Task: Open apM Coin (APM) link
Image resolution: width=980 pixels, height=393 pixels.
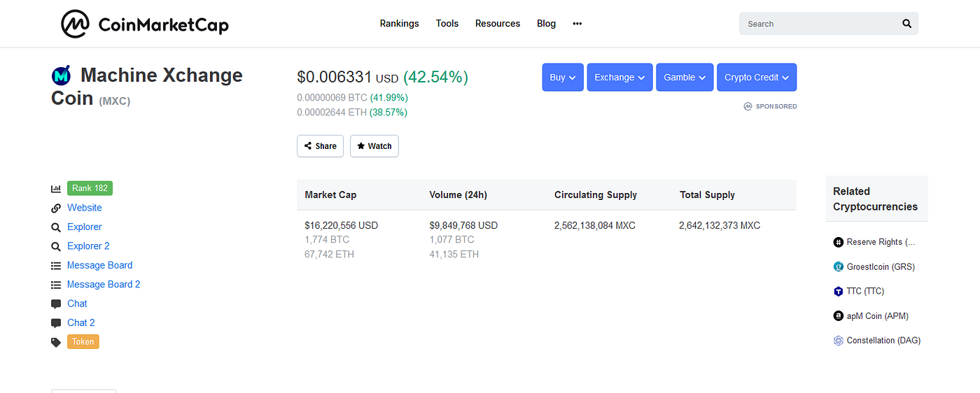Action: click(x=877, y=316)
